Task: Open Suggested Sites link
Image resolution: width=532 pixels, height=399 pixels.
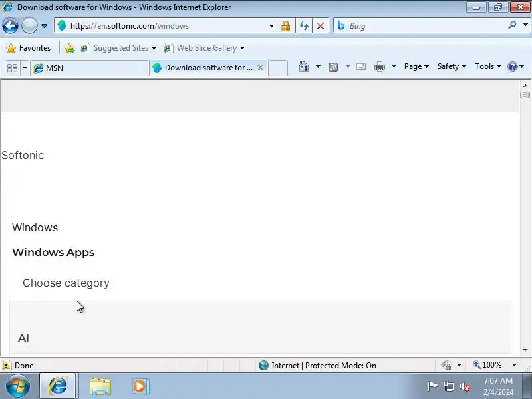Action: point(118,48)
